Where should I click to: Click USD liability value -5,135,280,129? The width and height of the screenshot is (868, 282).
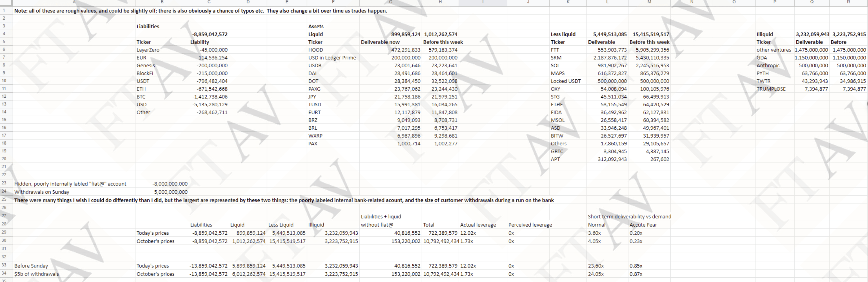(x=210, y=104)
